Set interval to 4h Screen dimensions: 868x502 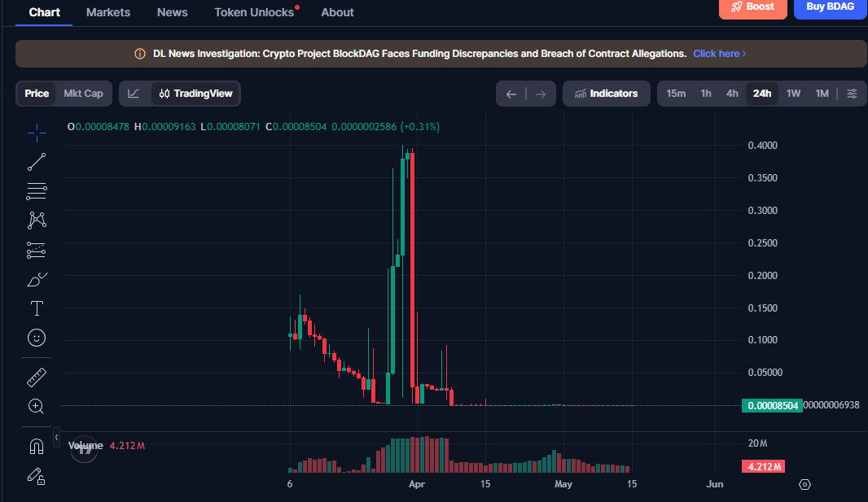pyautogui.click(x=732, y=94)
